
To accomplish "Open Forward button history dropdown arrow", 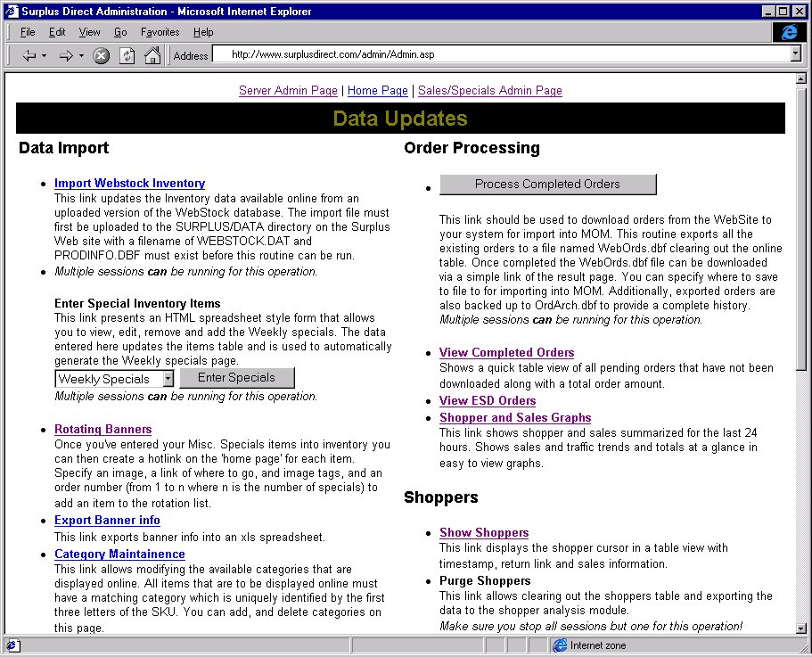I will [81, 55].
